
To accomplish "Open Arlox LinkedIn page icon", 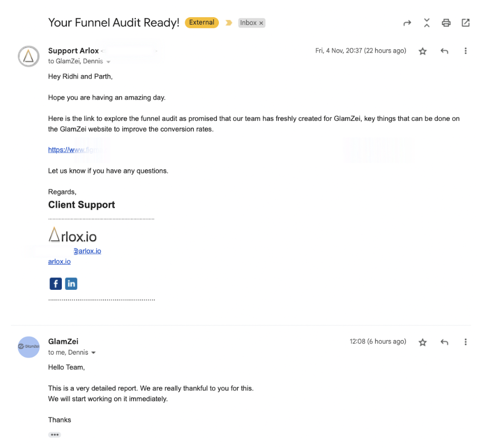I will [71, 283].
